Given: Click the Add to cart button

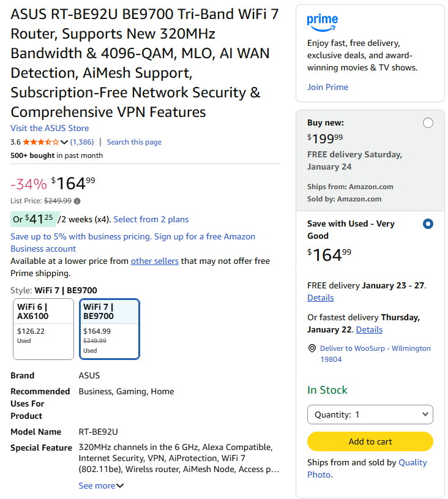Looking at the screenshot, I should 370,441.
